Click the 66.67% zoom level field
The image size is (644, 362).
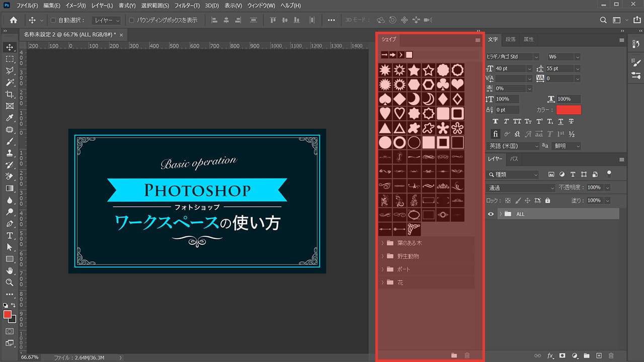[29, 357]
